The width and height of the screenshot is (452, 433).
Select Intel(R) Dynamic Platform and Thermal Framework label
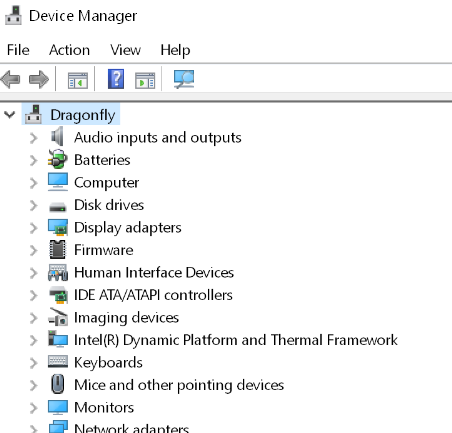click(236, 340)
